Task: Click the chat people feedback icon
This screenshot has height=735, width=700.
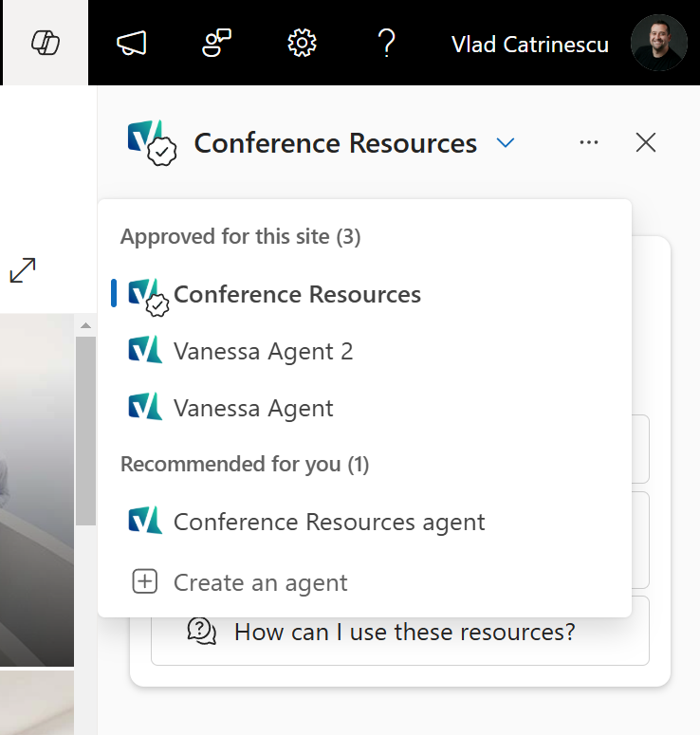Action: [x=216, y=43]
